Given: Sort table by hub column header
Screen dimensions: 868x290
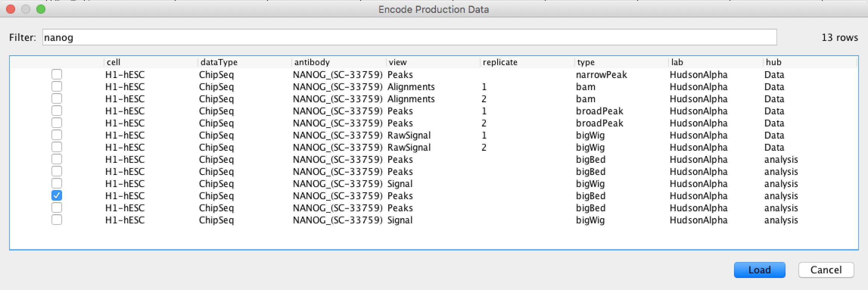Looking at the screenshot, I should point(810,62).
